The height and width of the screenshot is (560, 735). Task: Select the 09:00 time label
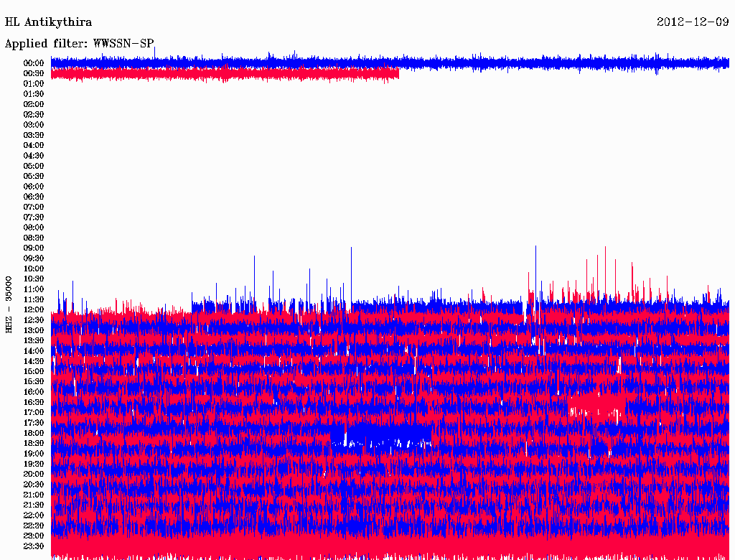coord(34,248)
